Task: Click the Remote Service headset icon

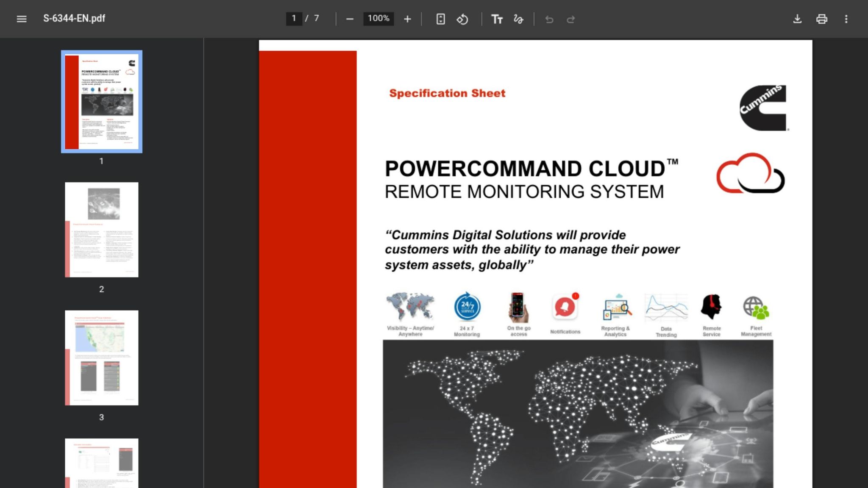Action: pyautogui.click(x=711, y=307)
